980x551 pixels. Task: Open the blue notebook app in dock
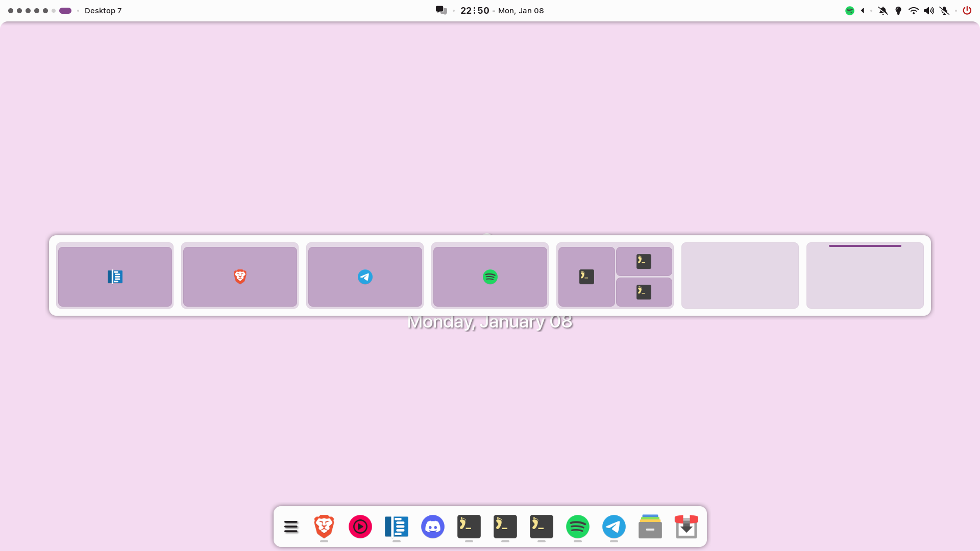point(397,527)
